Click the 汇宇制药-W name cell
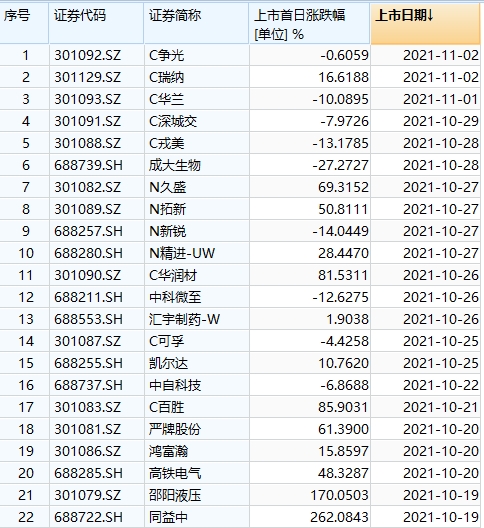Viewport: 484px width, 528px height. click(x=196, y=319)
